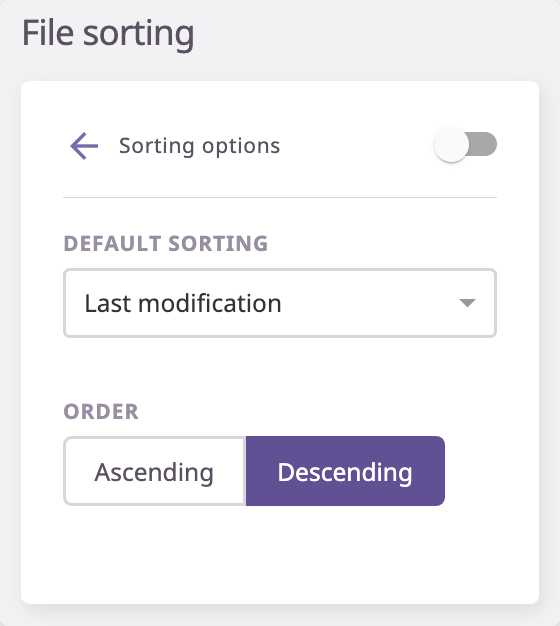Viewport: 560px width, 626px height.
Task: Return to the previous settings page via the arrow
Action: point(84,146)
